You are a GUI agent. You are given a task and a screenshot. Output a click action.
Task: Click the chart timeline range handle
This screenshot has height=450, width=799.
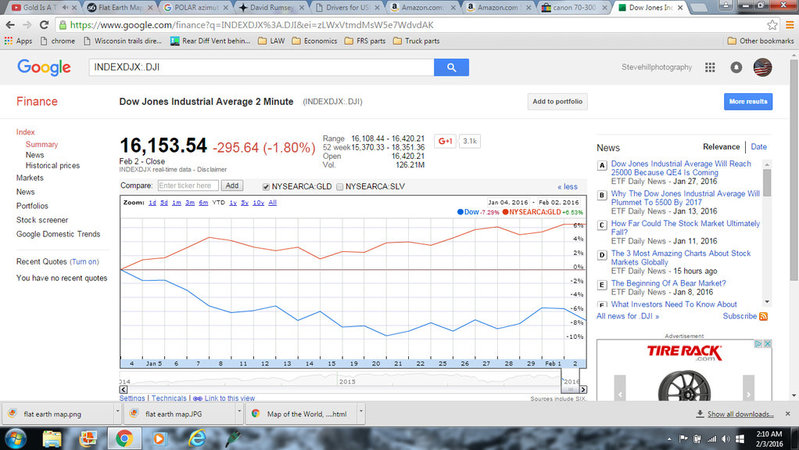coord(570,389)
